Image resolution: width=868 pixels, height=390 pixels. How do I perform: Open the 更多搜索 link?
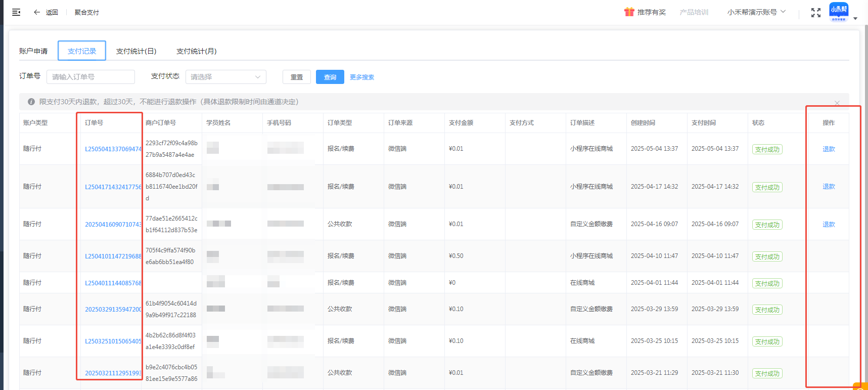[x=362, y=77]
